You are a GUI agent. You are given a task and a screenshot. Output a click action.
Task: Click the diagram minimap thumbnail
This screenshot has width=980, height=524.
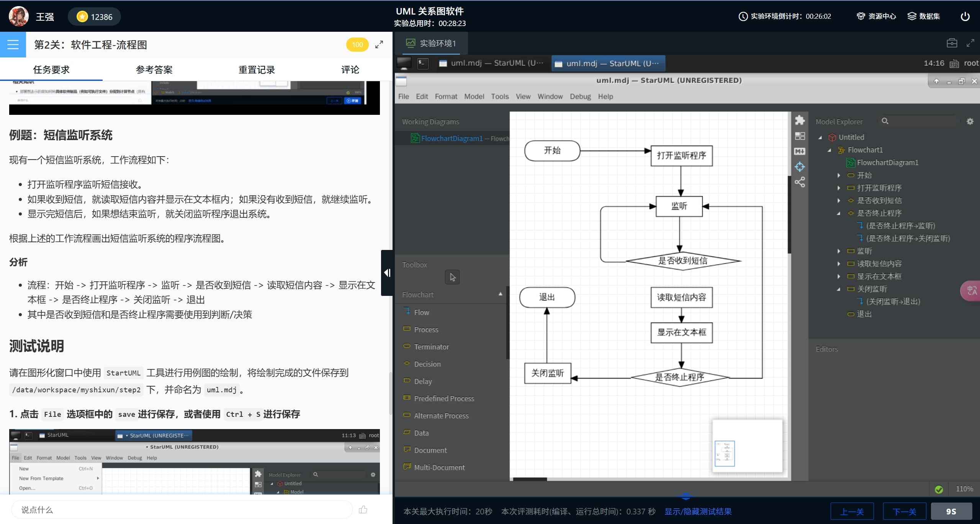(x=747, y=446)
